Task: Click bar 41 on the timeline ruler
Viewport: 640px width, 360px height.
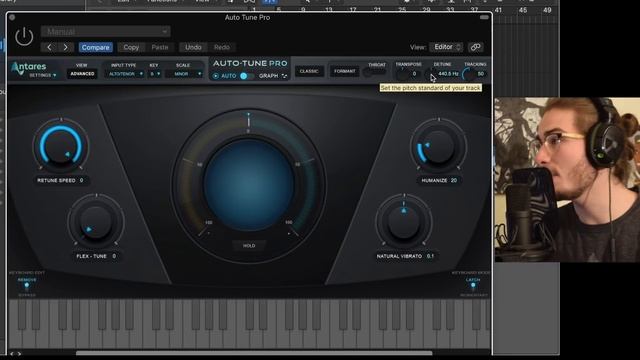Action: pyautogui.click(x=498, y=10)
